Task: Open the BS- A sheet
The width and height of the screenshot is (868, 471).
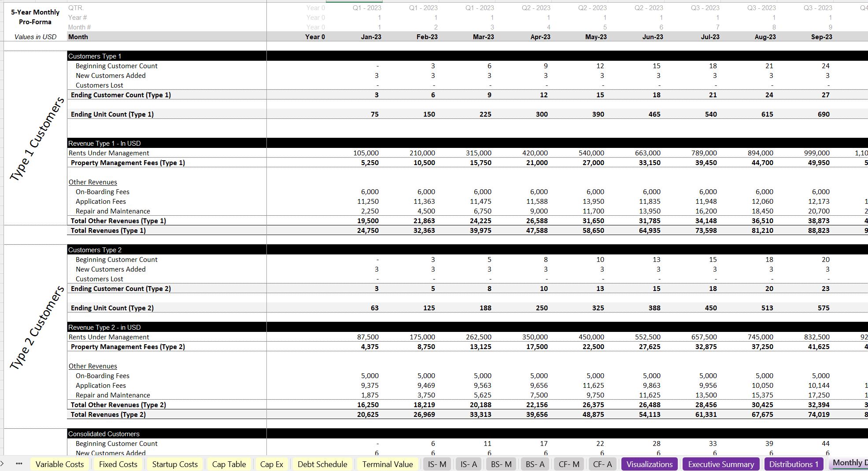Action: (535, 464)
